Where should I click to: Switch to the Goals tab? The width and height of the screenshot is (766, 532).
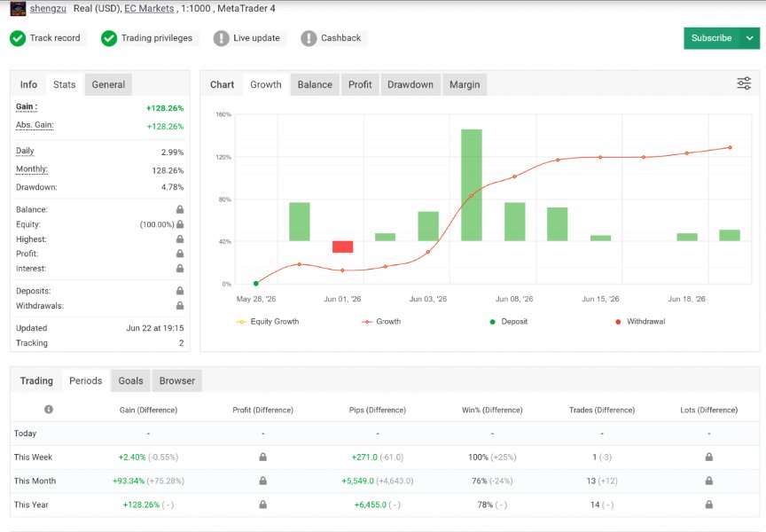point(130,380)
